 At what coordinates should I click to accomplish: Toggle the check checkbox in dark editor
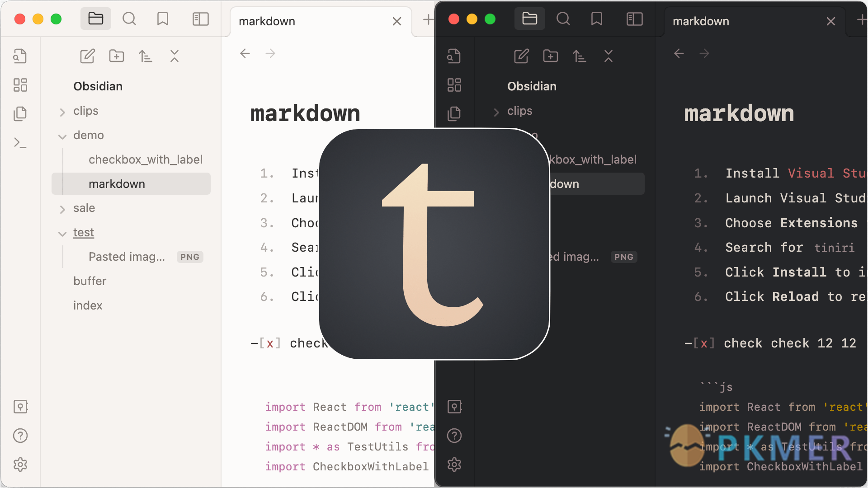coord(704,343)
